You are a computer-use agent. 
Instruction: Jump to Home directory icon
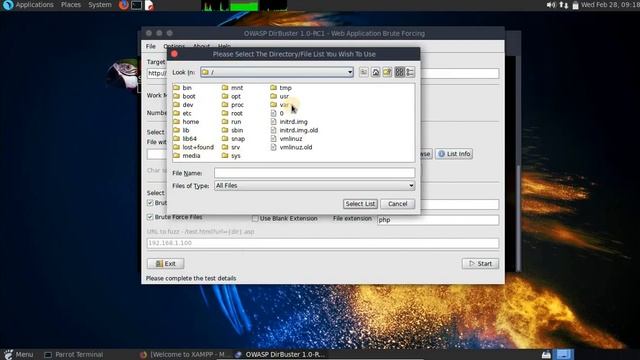point(376,72)
